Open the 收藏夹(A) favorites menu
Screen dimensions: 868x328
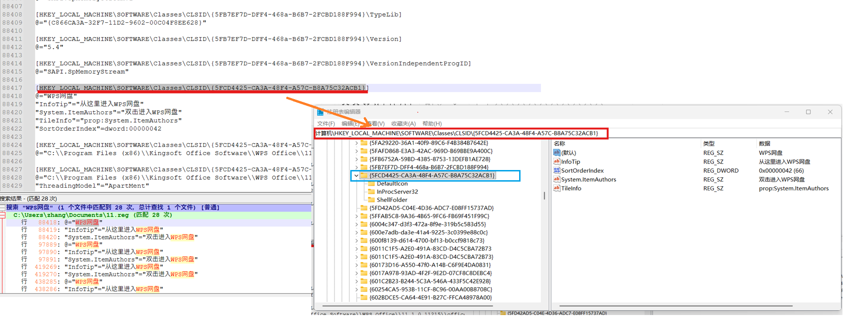click(403, 124)
